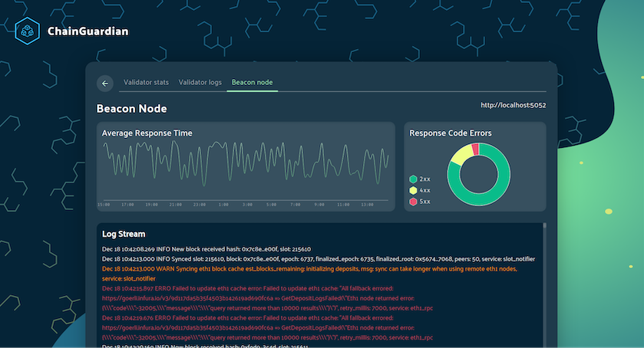Select the Beacon node tab

(253, 83)
